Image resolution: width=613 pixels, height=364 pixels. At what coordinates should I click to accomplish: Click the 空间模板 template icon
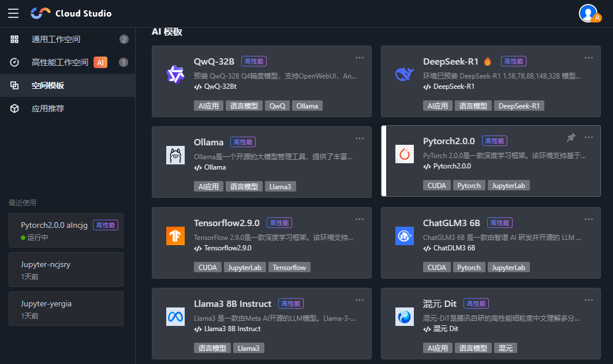click(14, 85)
